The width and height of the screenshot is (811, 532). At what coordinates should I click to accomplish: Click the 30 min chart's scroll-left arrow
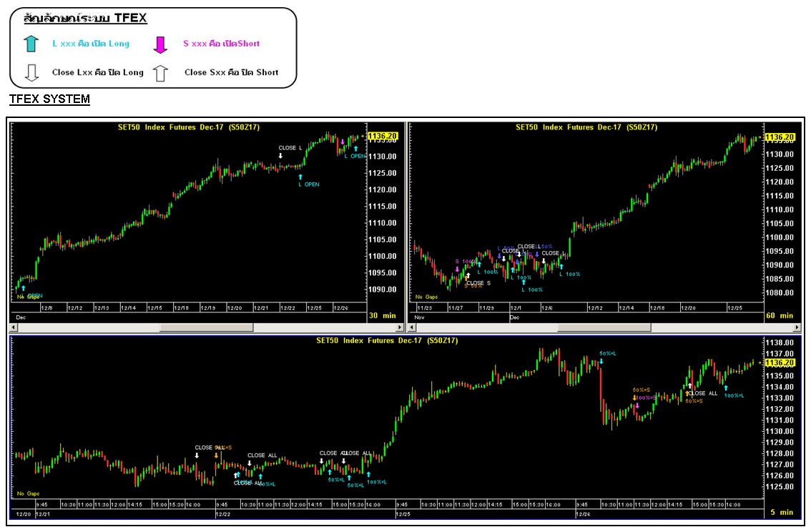pyautogui.click(x=14, y=327)
